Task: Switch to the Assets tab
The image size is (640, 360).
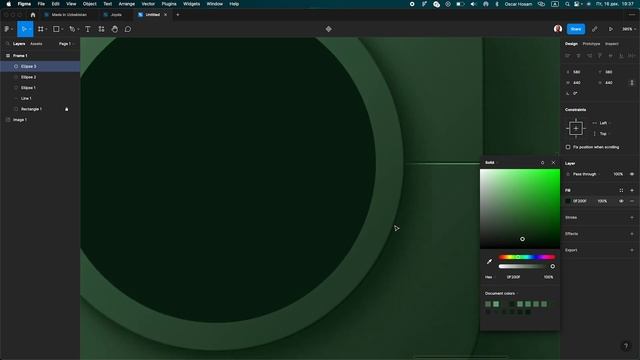Action: [36, 44]
